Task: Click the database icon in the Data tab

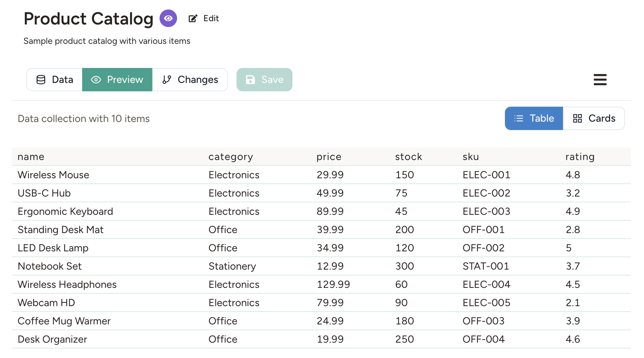Action: pos(41,80)
